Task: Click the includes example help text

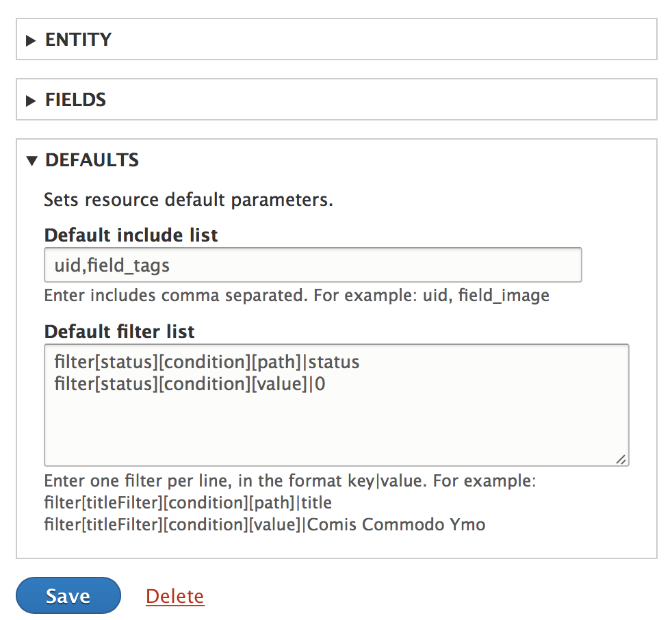Action: tap(296, 295)
